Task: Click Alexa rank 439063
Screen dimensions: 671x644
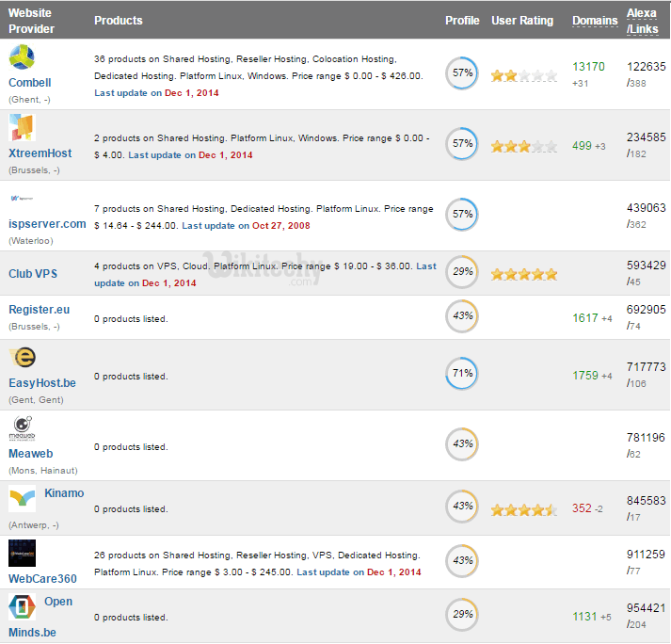Action: click(647, 208)
